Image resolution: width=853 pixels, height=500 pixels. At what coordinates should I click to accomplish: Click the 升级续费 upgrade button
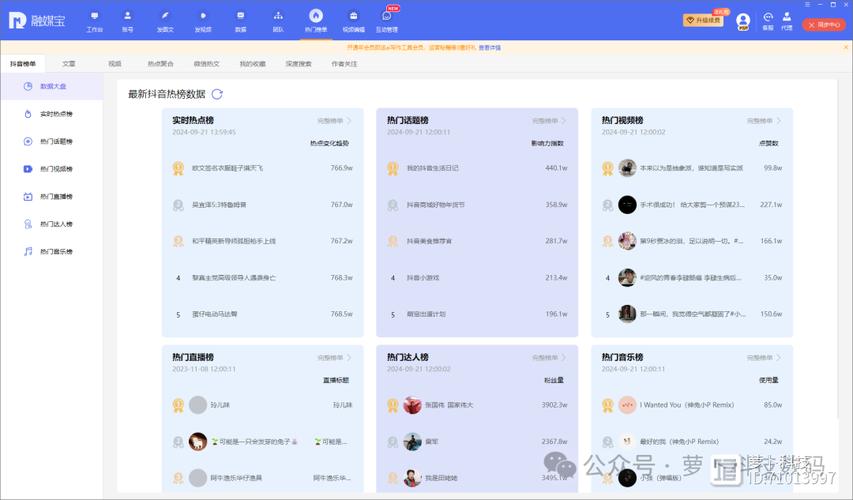click(x=703, y=20)
